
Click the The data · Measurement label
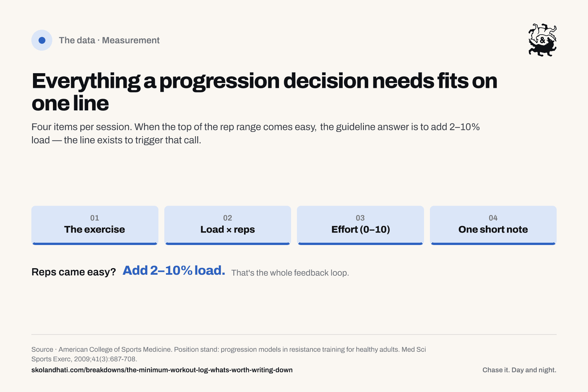tap(109, 40)
